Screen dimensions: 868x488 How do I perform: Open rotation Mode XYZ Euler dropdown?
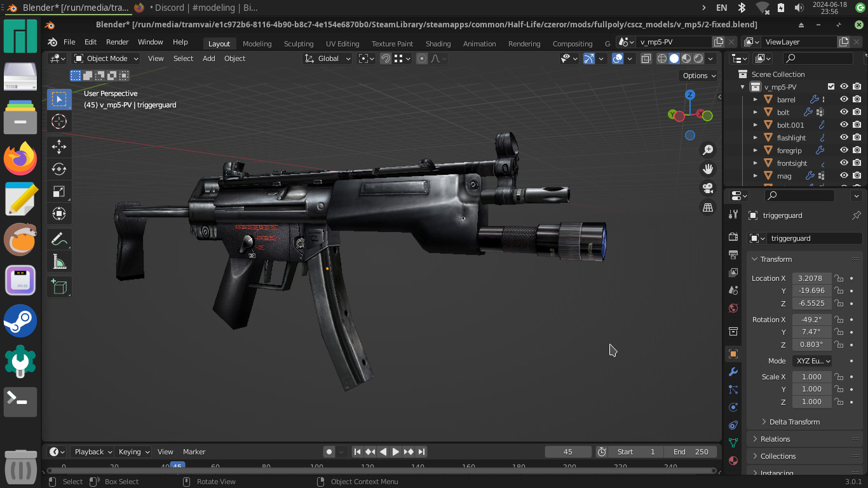(x=812, y=361)
